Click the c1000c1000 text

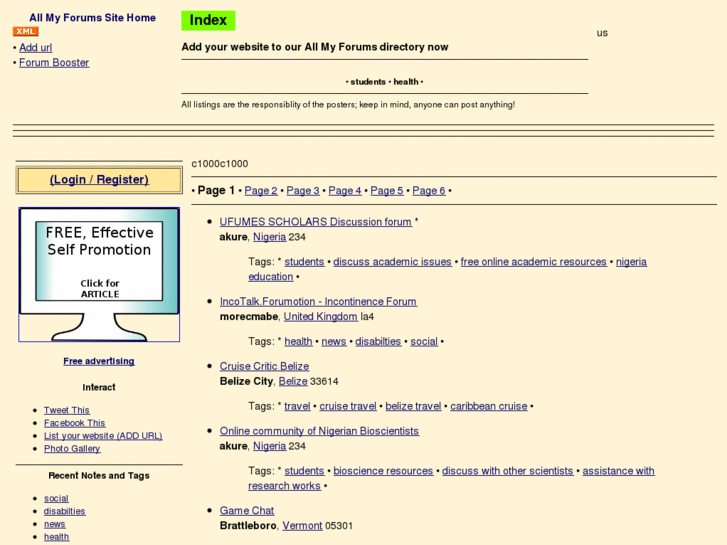pos(220,164)
